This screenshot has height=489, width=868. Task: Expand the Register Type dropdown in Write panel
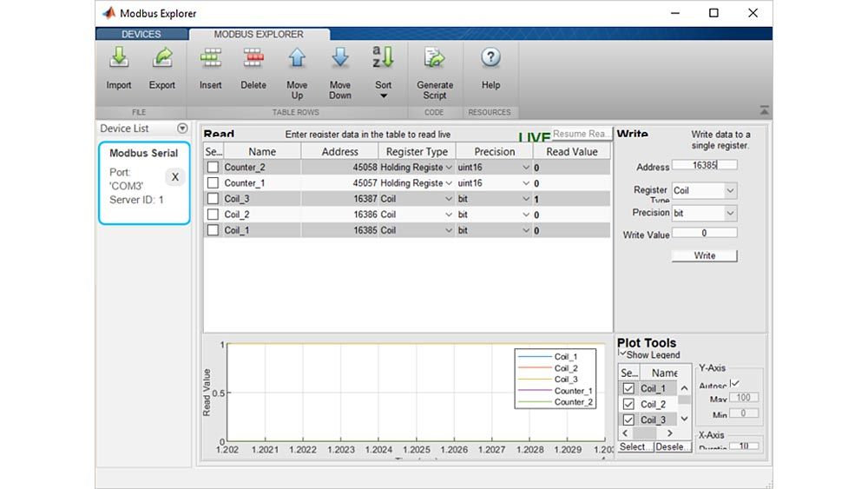(x=729, y=190)
